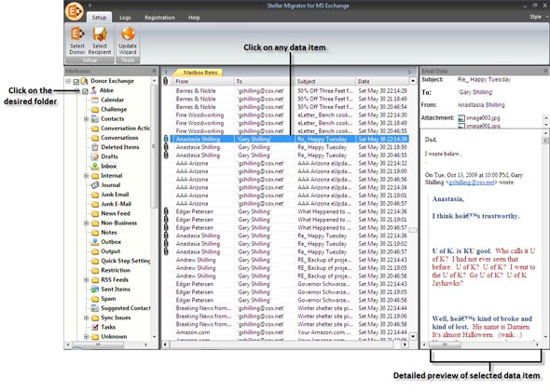Viewport: 550px width, 392px height.
Task: Expand the Contacts folder node
Action: pos(87,119)
